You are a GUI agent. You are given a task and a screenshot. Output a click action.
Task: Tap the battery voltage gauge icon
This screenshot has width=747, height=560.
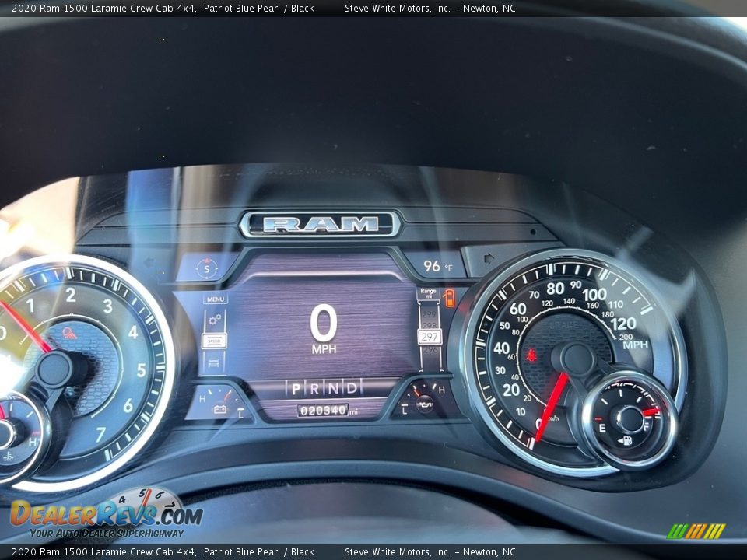pos(219,409)
